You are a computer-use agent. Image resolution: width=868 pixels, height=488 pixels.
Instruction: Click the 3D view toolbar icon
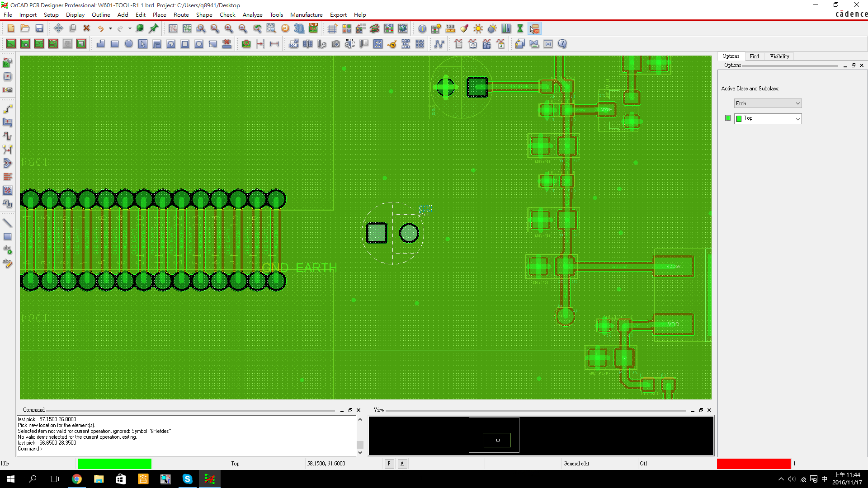(x=299, y=28)
